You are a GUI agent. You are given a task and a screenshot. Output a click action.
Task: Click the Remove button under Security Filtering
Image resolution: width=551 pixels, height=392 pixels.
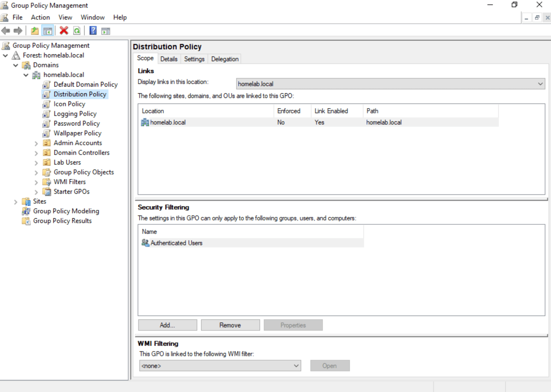230,325
